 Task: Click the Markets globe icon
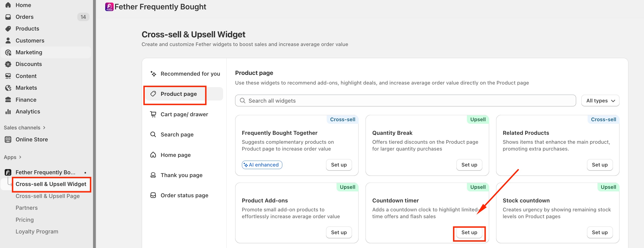pos(8,88)
